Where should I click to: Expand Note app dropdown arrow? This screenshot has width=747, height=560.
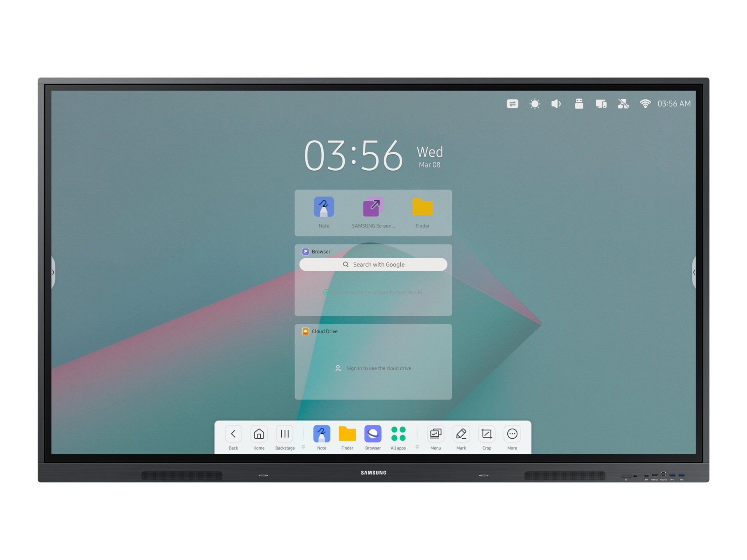pyautogui.click(x=303, y=446)
